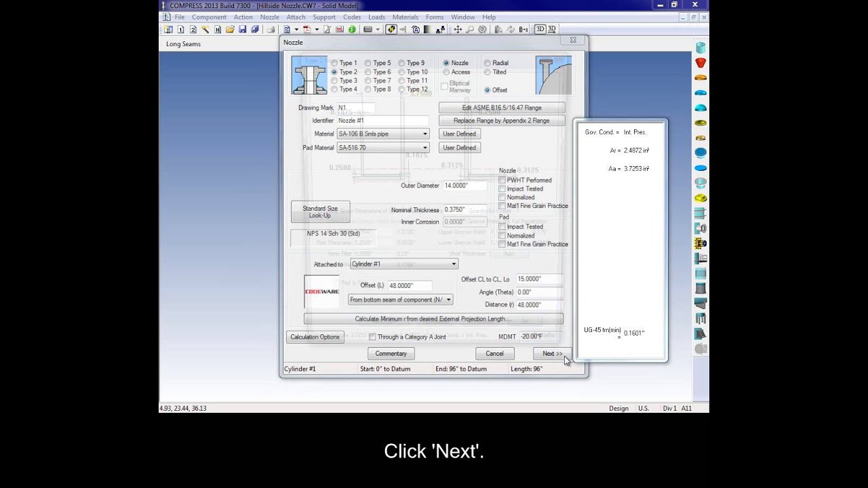Click the pan four-arrow move icon

pyautogui.click(x=458, y=29)
